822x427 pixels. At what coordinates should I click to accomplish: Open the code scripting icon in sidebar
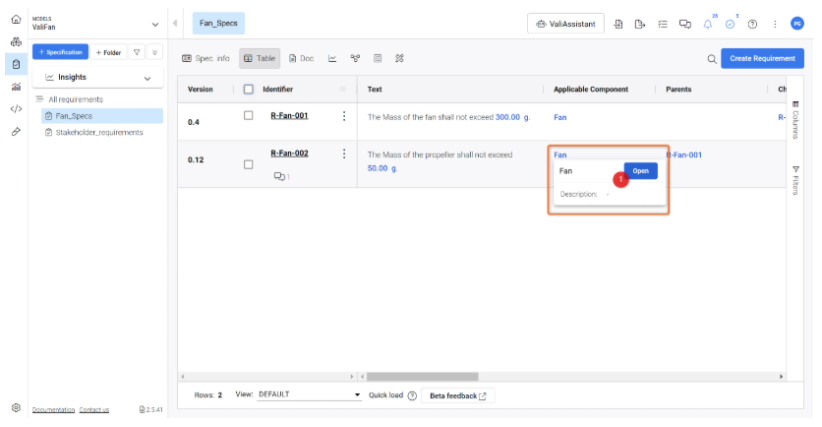point(16,109)
